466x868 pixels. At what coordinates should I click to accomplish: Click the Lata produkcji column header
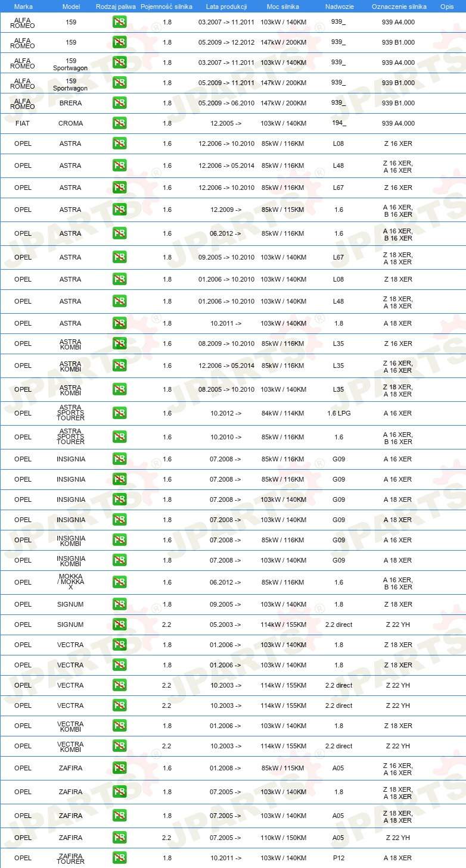pyautogui.click(x=226, y=7)
